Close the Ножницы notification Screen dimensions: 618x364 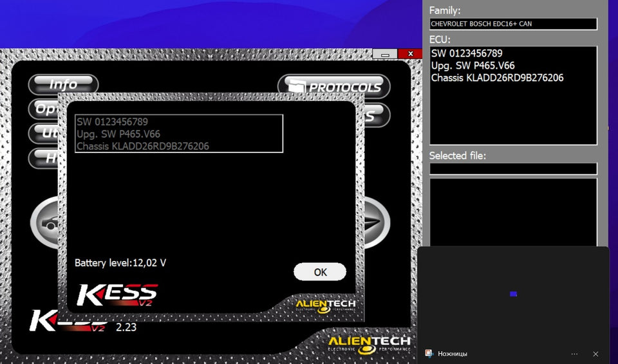click(595, 354)
